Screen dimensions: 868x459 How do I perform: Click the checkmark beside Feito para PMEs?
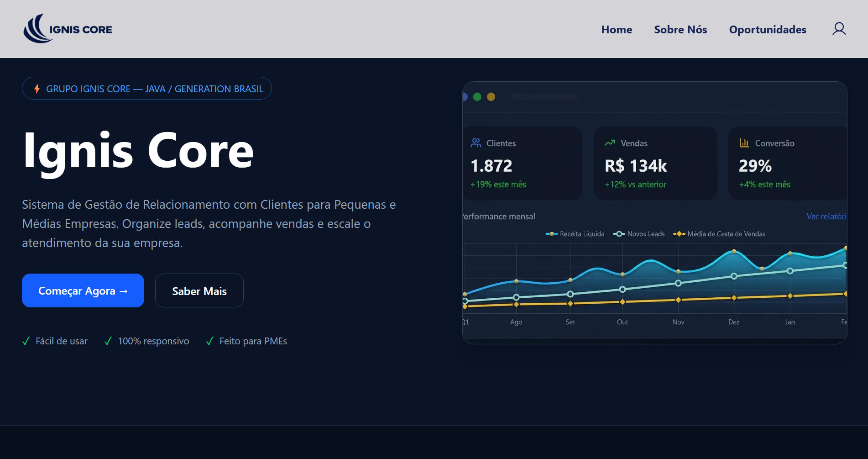tap(210, 341)
